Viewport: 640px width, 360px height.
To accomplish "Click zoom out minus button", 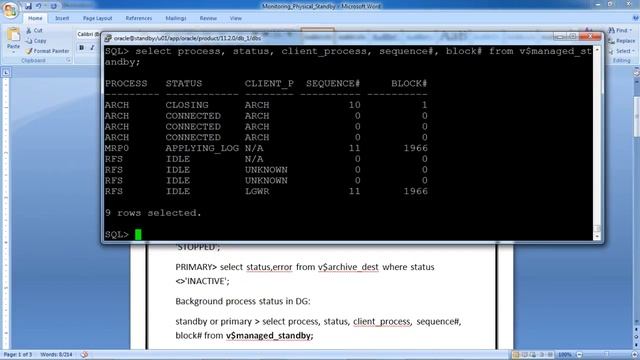I will 579,355.
